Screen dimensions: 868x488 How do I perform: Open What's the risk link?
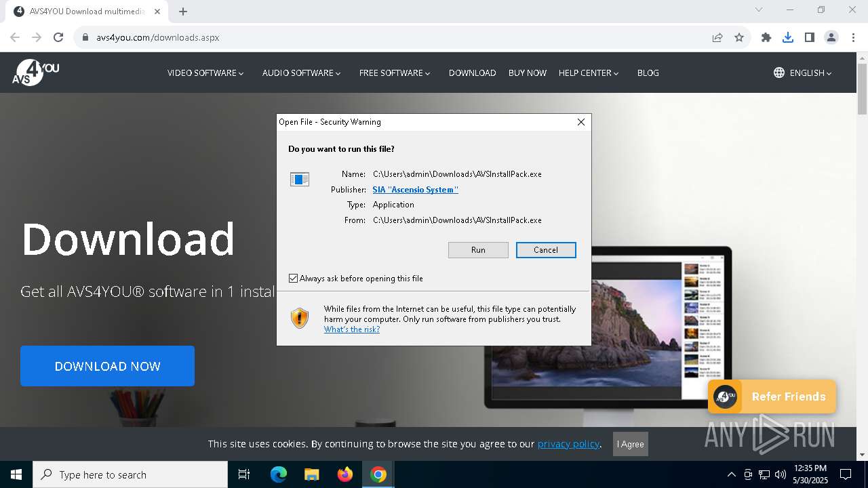pos(351,329)
